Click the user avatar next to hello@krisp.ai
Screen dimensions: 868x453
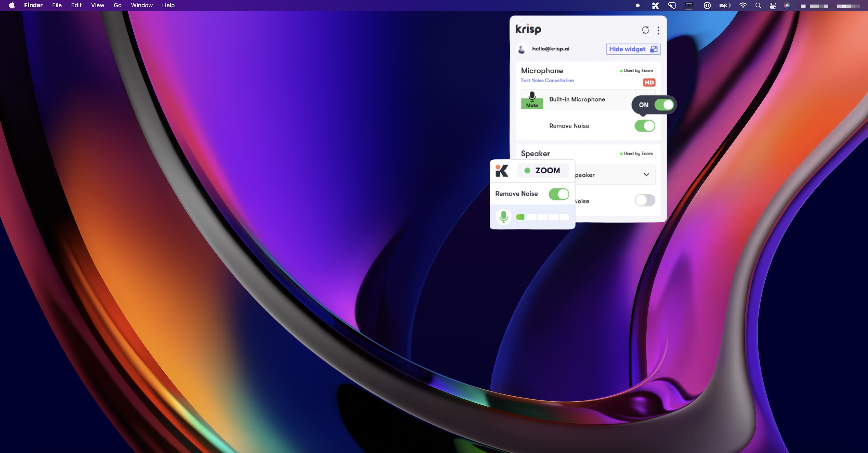[x=522, y=49]
